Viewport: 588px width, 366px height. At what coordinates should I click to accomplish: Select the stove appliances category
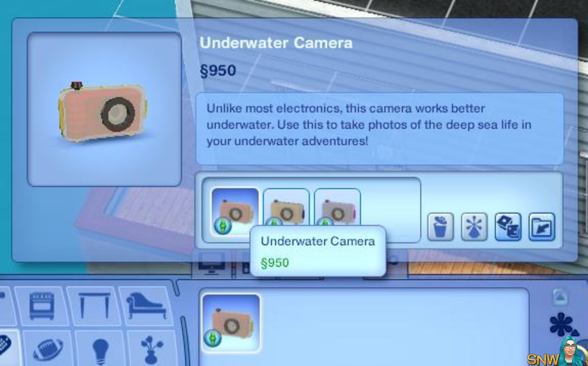[42, 306]
